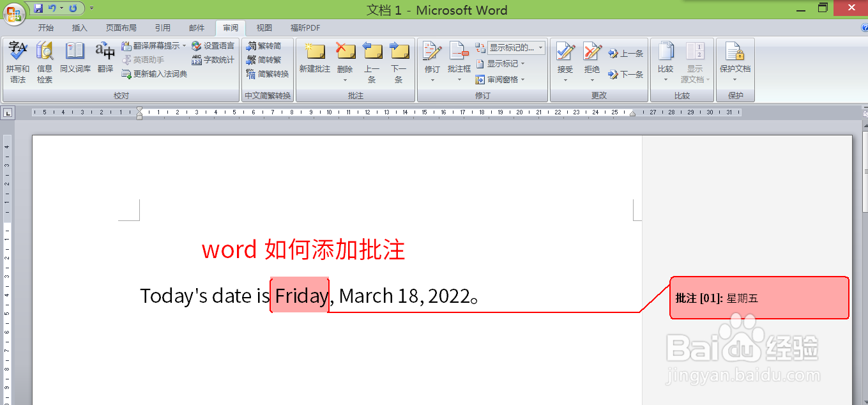Open the 批注框 balloons menu
868x405 pixels.
click(459, 63)
